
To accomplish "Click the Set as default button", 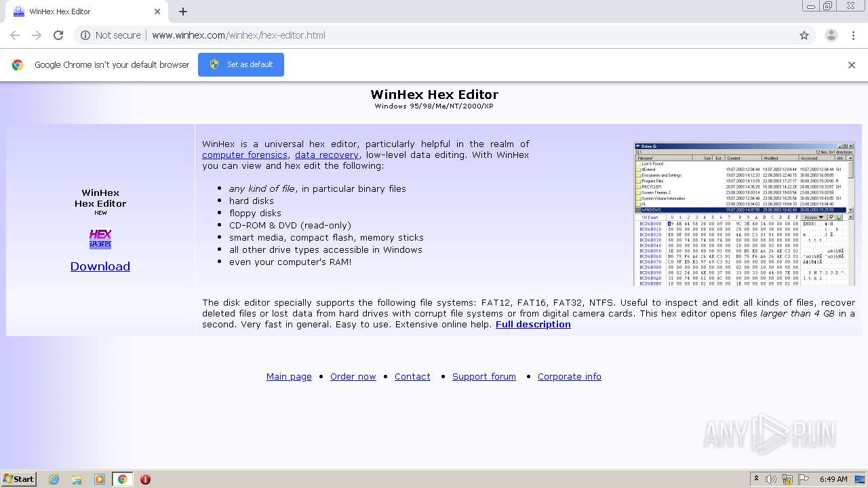I will (x=241, y=64).
